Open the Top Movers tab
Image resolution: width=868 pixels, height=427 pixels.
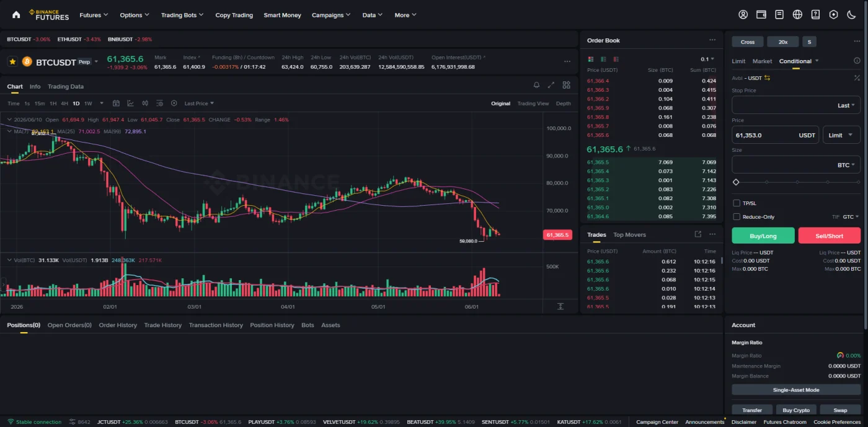pos(629,234)
